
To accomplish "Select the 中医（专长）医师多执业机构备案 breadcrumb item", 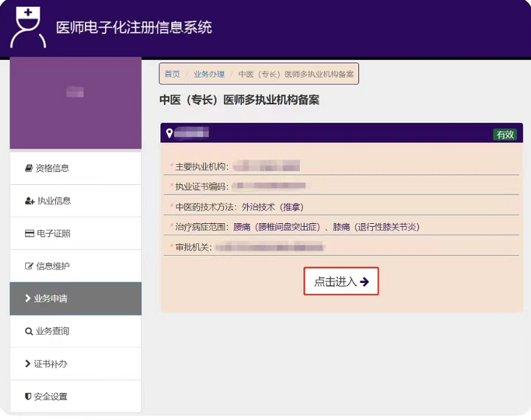I will tap(296, 74).
